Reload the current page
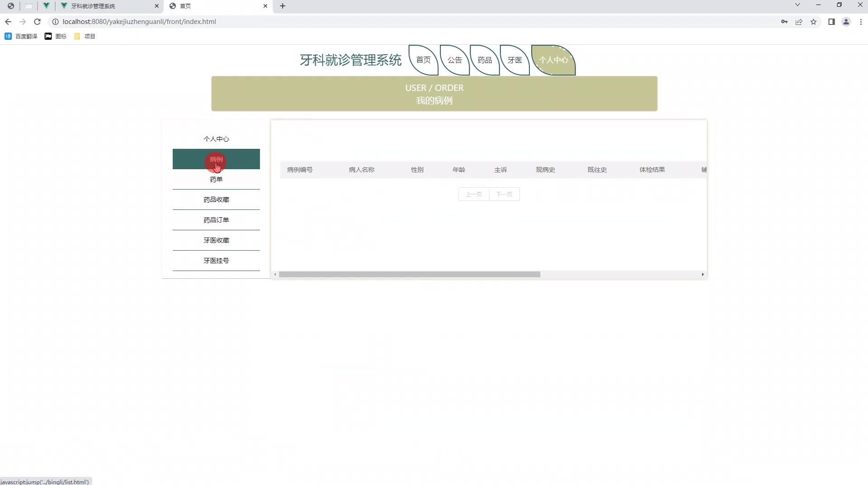Viewport: 868px width, 485px height. (x=38, y=22)
